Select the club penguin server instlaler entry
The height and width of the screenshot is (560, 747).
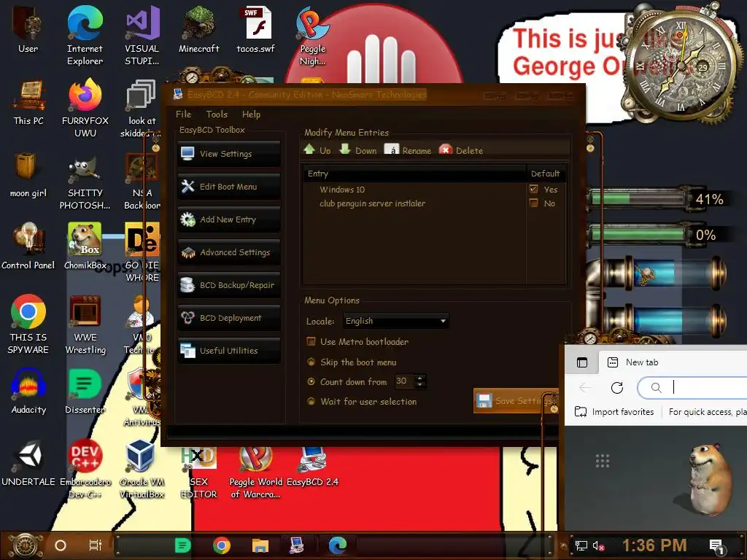tap(372, 203)
